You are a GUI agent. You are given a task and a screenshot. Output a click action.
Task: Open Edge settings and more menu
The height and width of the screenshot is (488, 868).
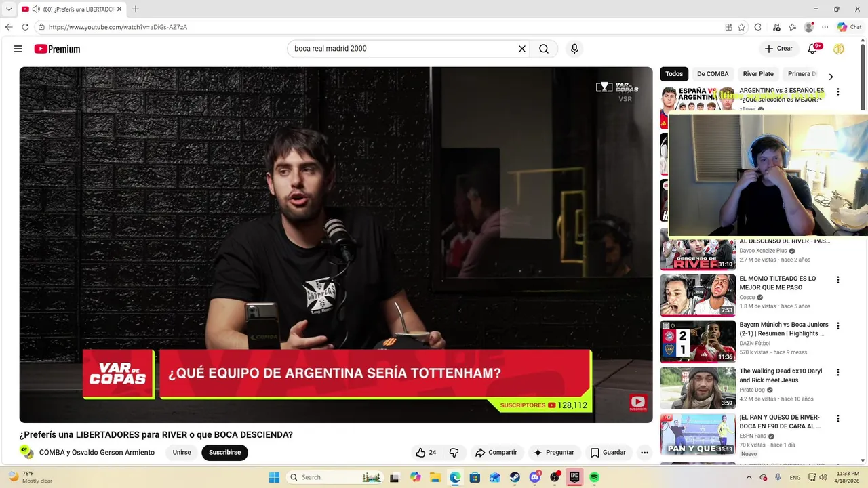(825, 27)
